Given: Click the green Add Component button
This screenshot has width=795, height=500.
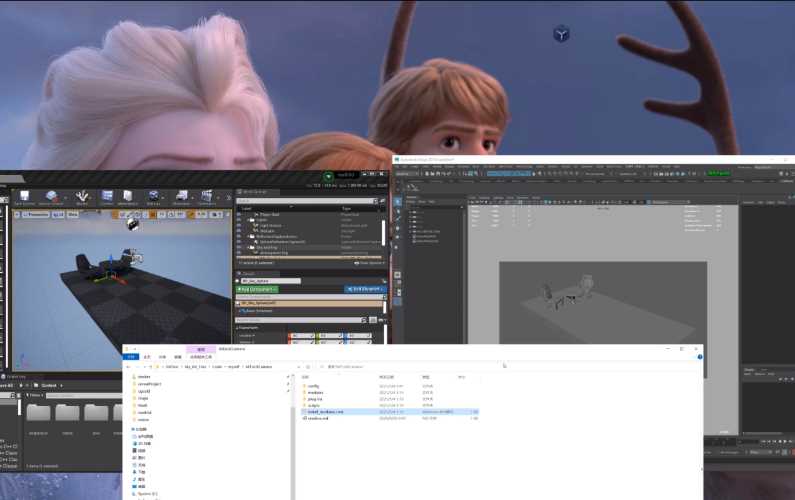Looking at the screenshot, I should click(257, 289).
